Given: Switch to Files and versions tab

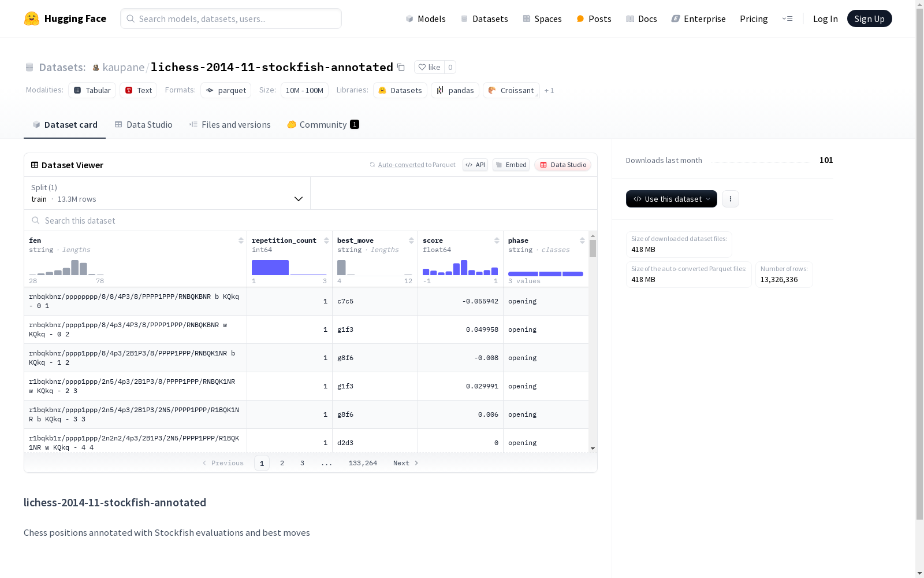Looking at the screenshot, I should pyautogui.click(x=230, y=125).
